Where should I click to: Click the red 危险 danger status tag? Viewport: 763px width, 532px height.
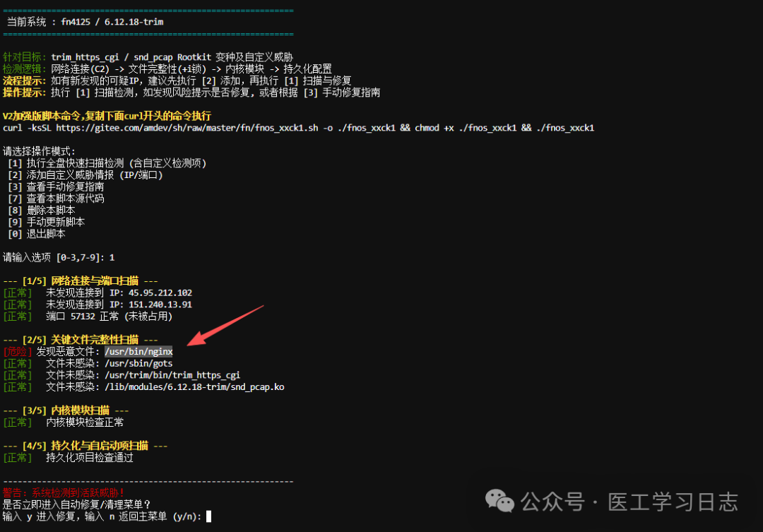18,351
